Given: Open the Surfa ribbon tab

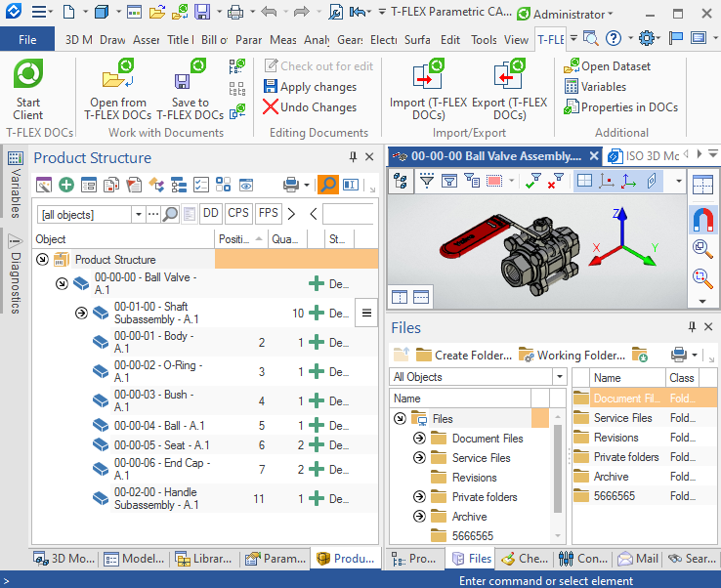Looking at the screenshot, I should [x=417, y=40].
